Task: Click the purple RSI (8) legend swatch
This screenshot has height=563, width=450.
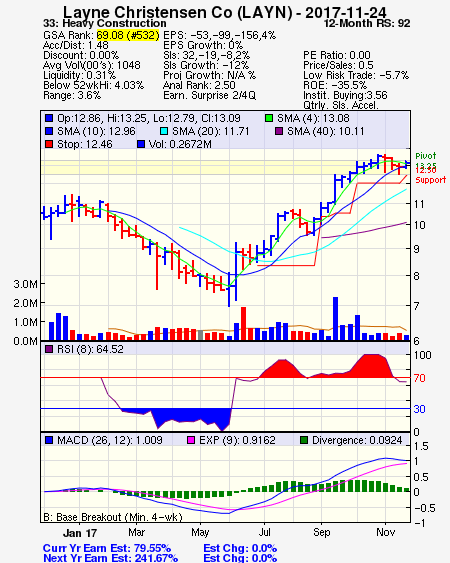Action: (49, 349)
